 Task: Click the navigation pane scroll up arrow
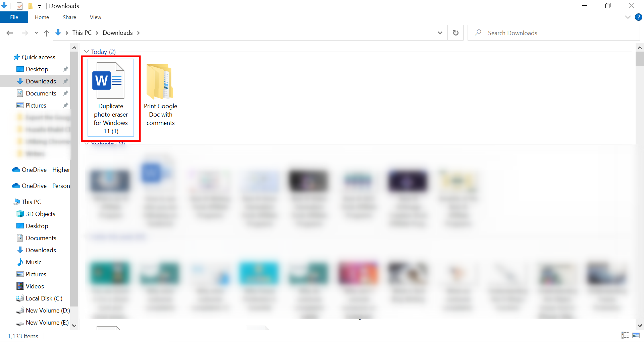[74, 48]
